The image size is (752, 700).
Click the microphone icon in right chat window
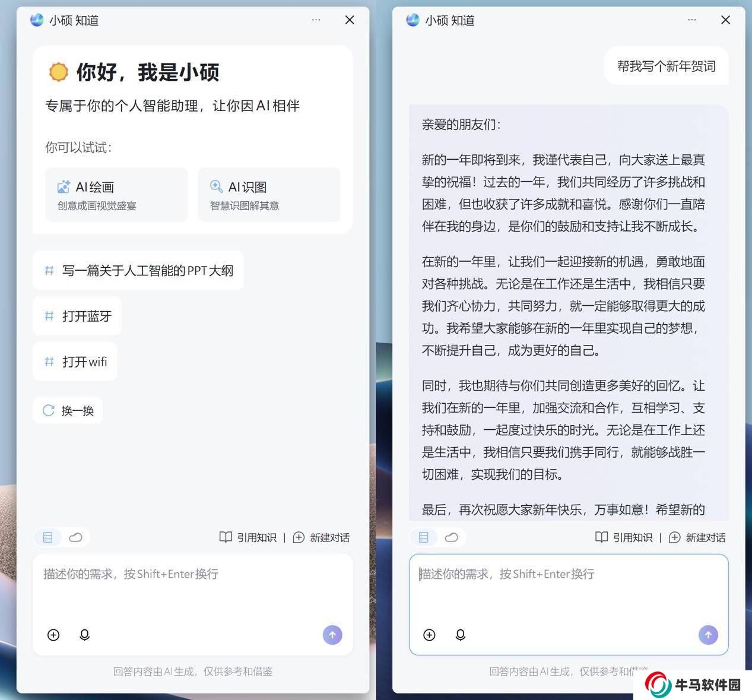[460, 635]
